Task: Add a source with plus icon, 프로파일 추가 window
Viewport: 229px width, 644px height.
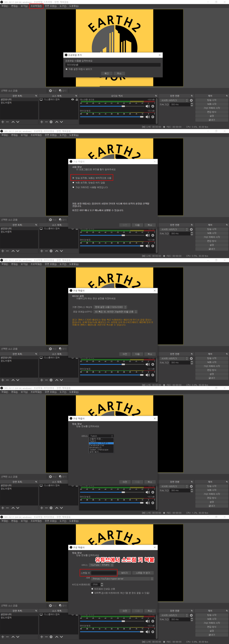Action: coord(42,122)
